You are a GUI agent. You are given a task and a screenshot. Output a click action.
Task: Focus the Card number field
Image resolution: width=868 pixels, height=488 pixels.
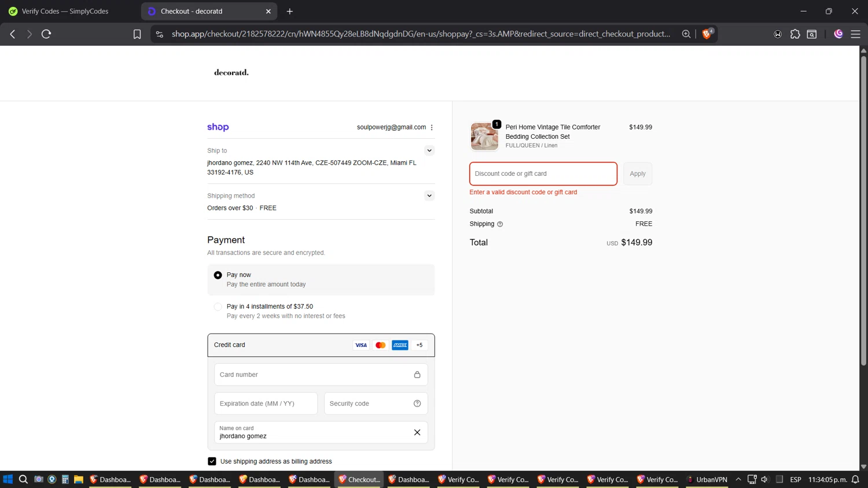[x=321, y=375]
